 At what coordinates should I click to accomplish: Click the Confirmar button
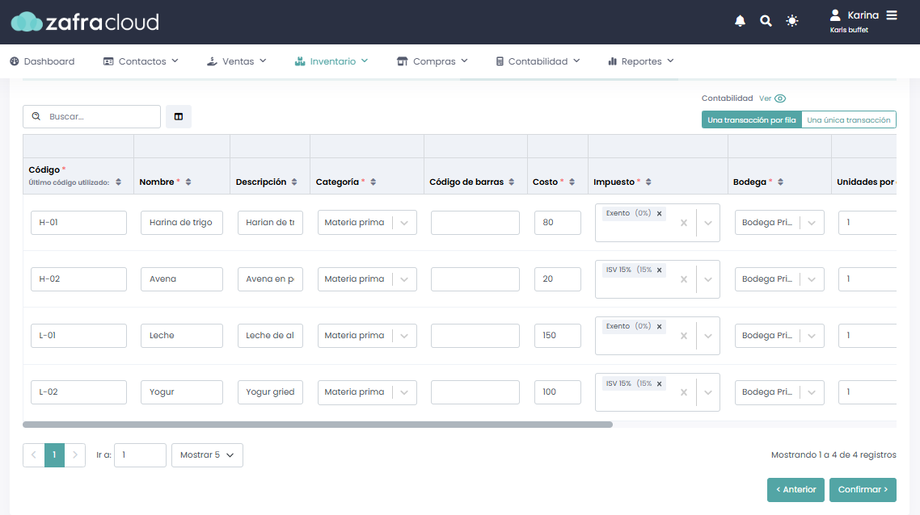861,490
